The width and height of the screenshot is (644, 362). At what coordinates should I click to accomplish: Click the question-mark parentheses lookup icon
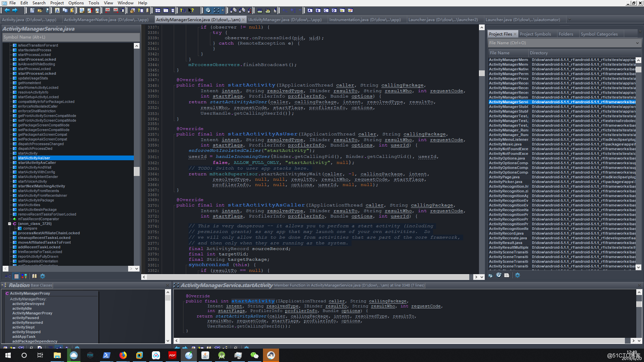coord(183,10)
